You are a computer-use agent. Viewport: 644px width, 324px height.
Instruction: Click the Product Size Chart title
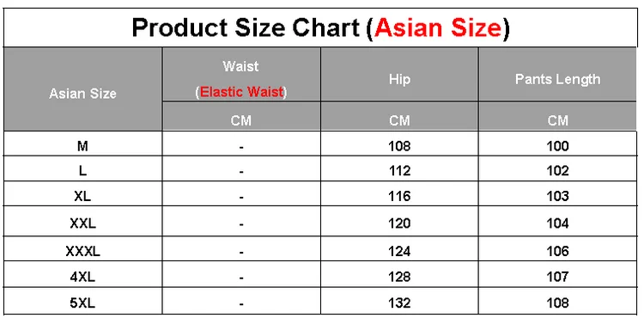[x=320, y=28]
